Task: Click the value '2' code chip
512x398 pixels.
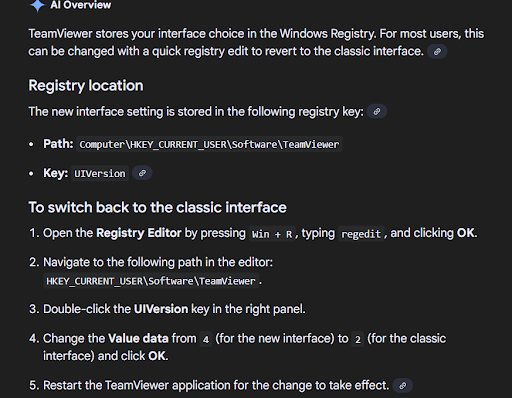Action: coord(358,339)
